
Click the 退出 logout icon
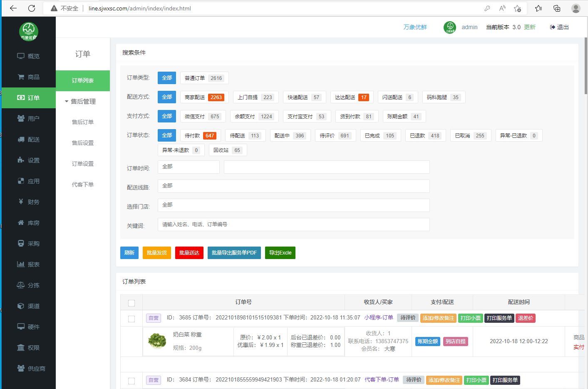[553, 27]
